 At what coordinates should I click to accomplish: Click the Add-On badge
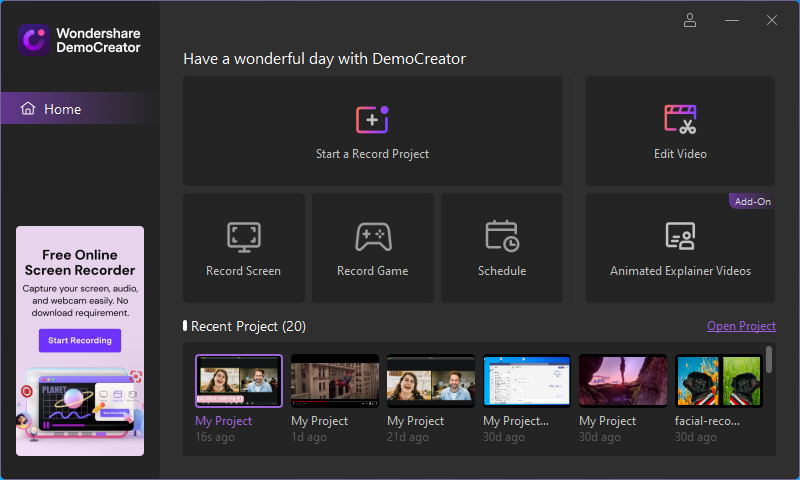[x=752, y=201]
